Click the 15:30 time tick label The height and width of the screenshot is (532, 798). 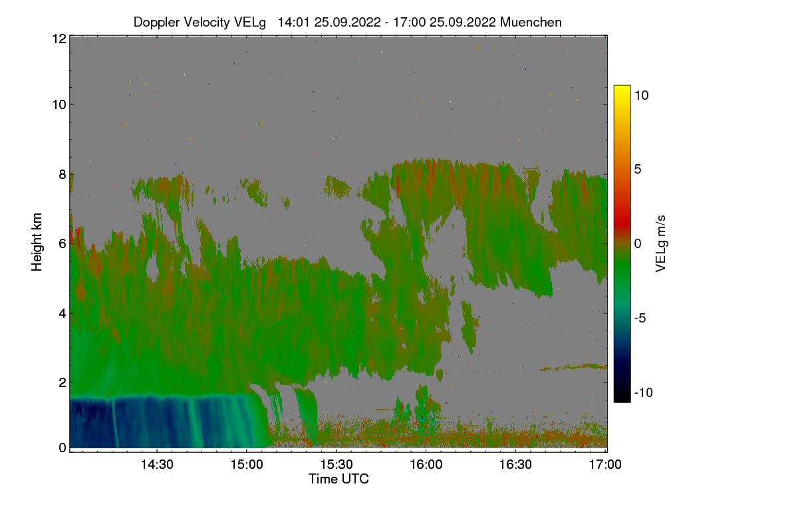pyautogui.click(x=336, y=464)
